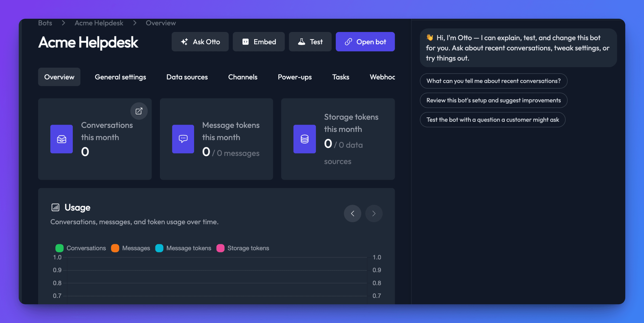644x323 pixels.
Task: Choose Test the bot with customer question
Action: (x=493, y=120)
